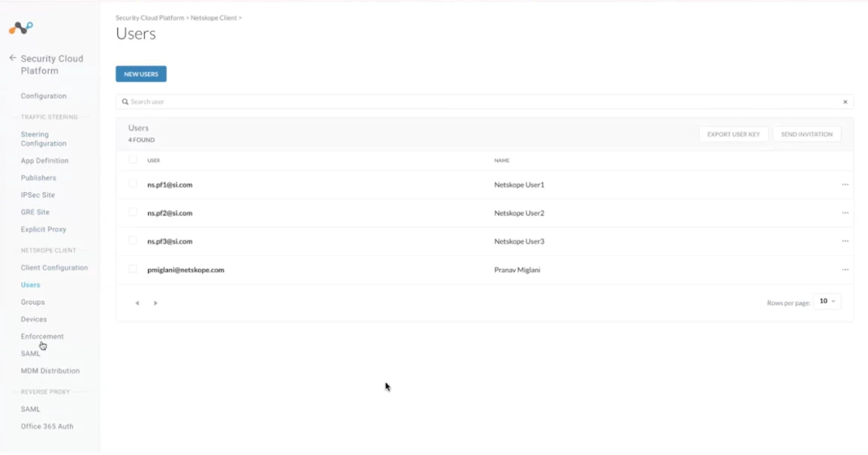Open Publishers in the sidebar

pyautogui.click(x=39, y=178)
